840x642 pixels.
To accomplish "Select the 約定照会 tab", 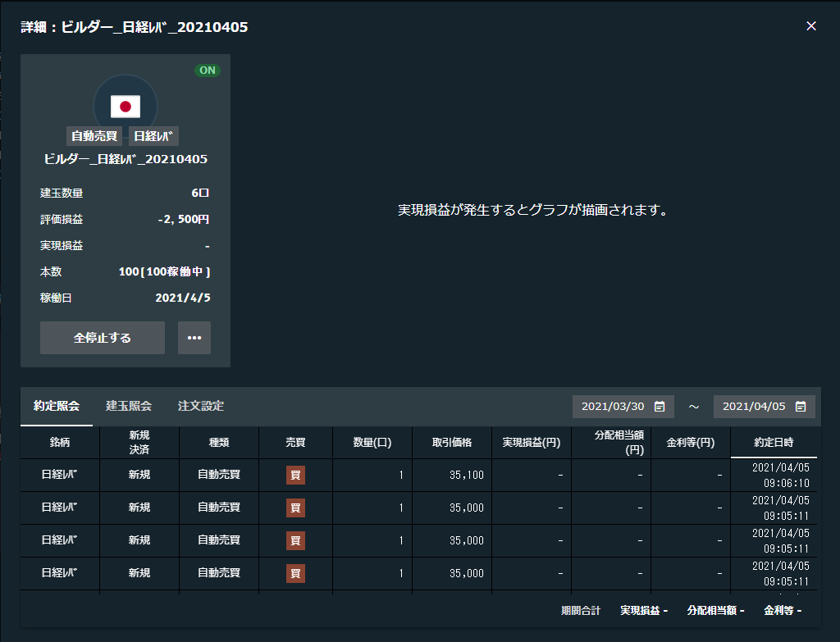I will [57, 406].
